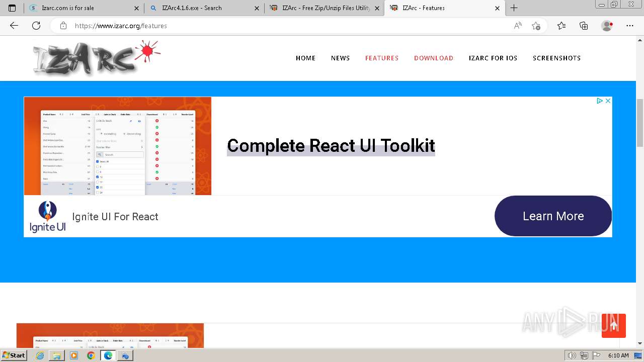
Task: Close the 'Izarc.com is for sale' tab
Action: click(x=137, y=8)
